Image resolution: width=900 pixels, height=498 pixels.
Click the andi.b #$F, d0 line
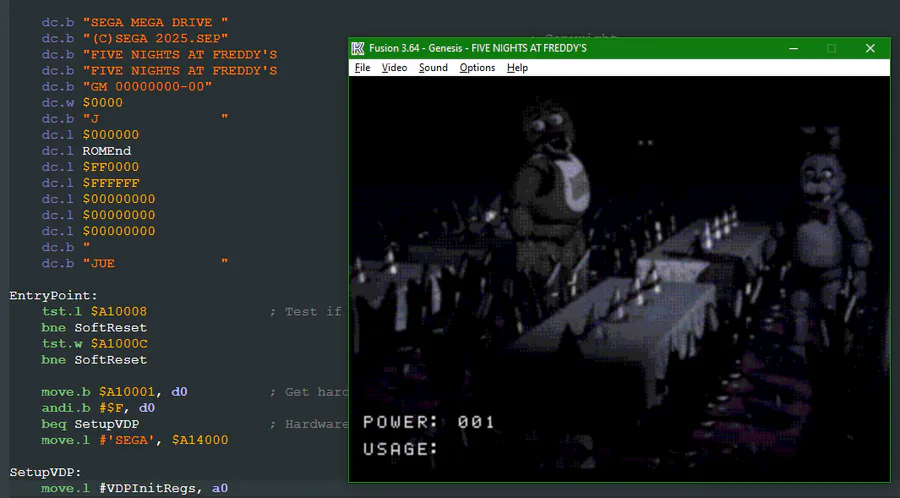click(98, 408)
